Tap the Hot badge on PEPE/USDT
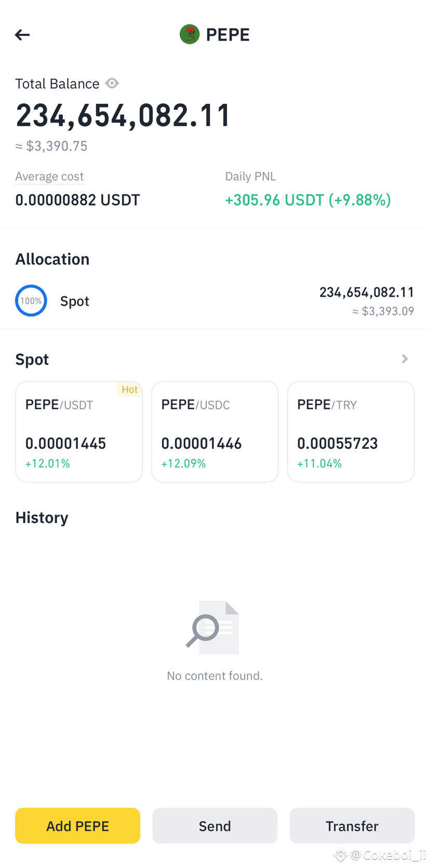The height and width of the screenshot is (868, 430). (x=129, y=389)
